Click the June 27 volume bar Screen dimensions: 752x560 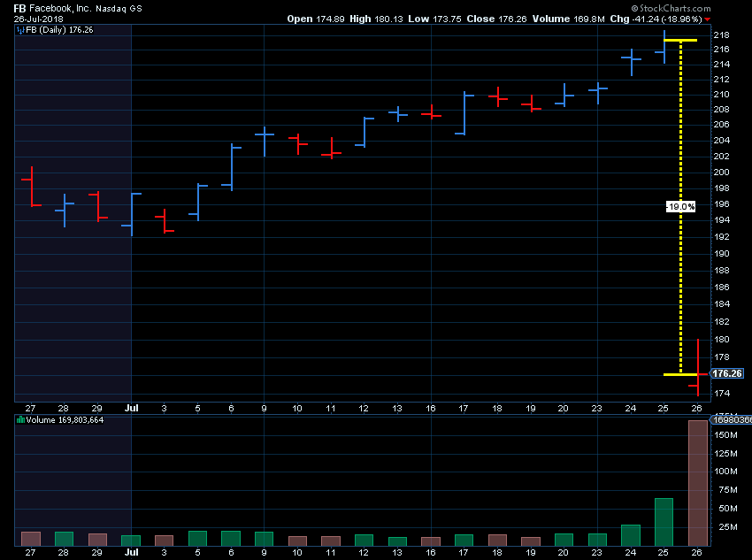[31, 539]
